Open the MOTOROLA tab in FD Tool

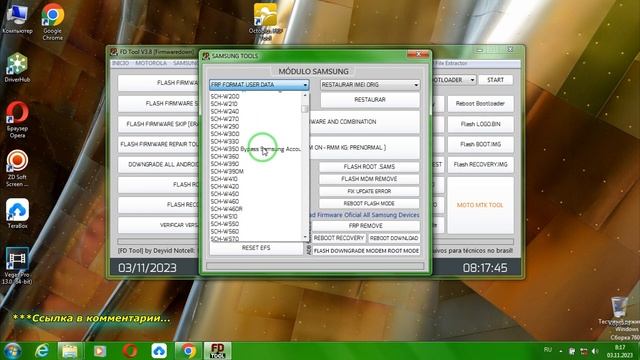tap(151, 63)
